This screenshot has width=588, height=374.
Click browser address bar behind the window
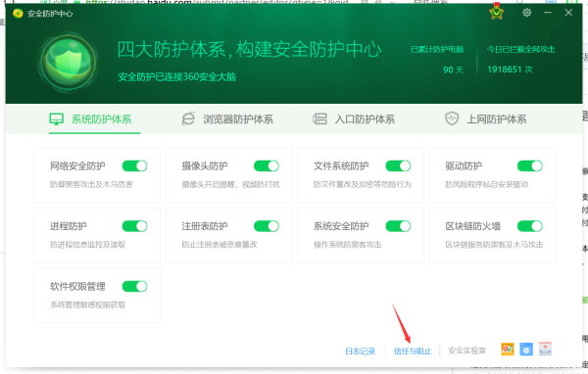coord(218,2)
